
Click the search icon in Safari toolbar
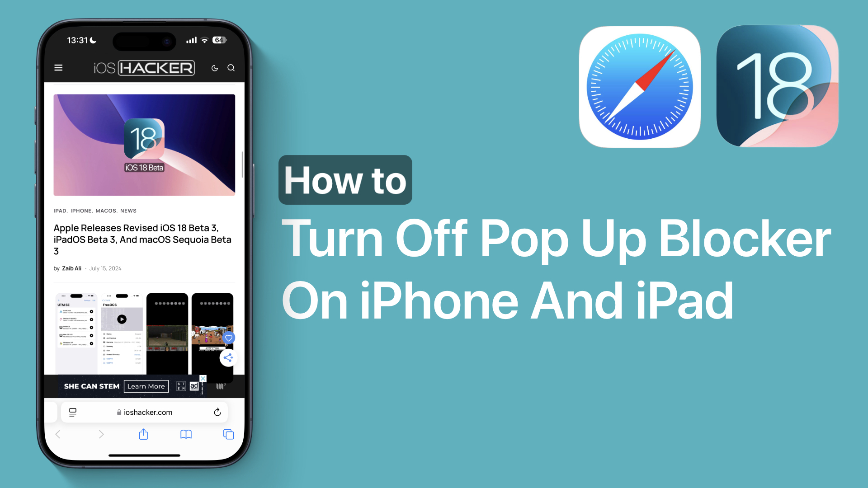tap(231, 67)
